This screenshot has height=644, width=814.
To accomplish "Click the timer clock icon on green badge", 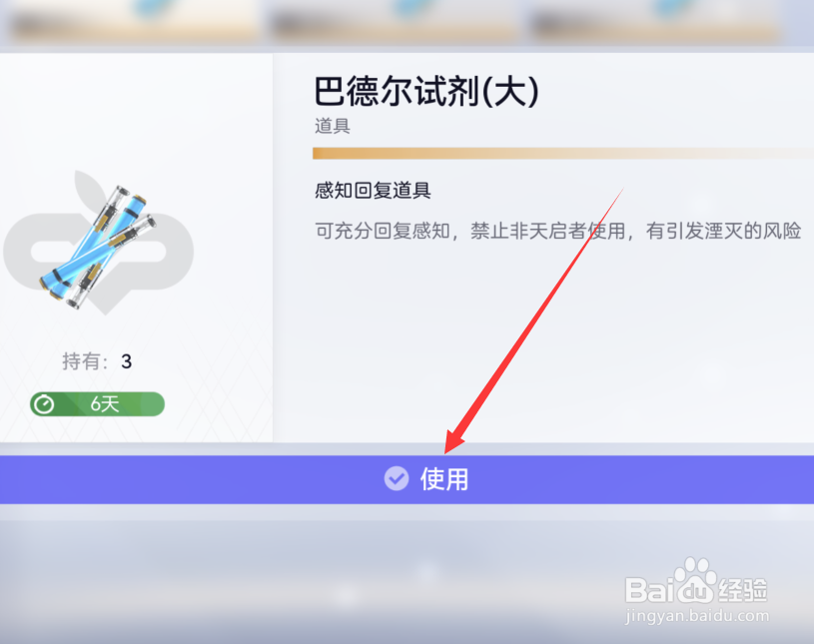I will [x=44, y=404].
